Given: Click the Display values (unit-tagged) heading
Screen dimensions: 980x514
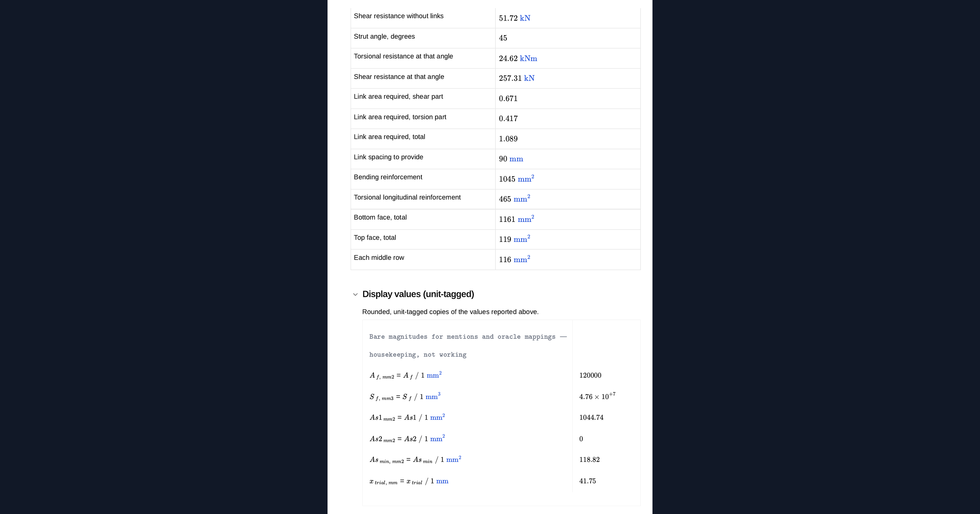Looking at the screenshot, I should [x=418, y=294].
